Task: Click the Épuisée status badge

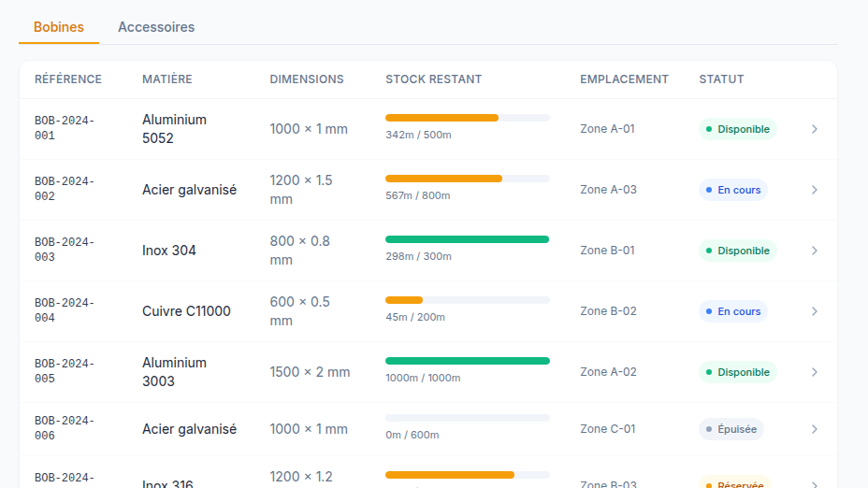Action: coord(731,429)
